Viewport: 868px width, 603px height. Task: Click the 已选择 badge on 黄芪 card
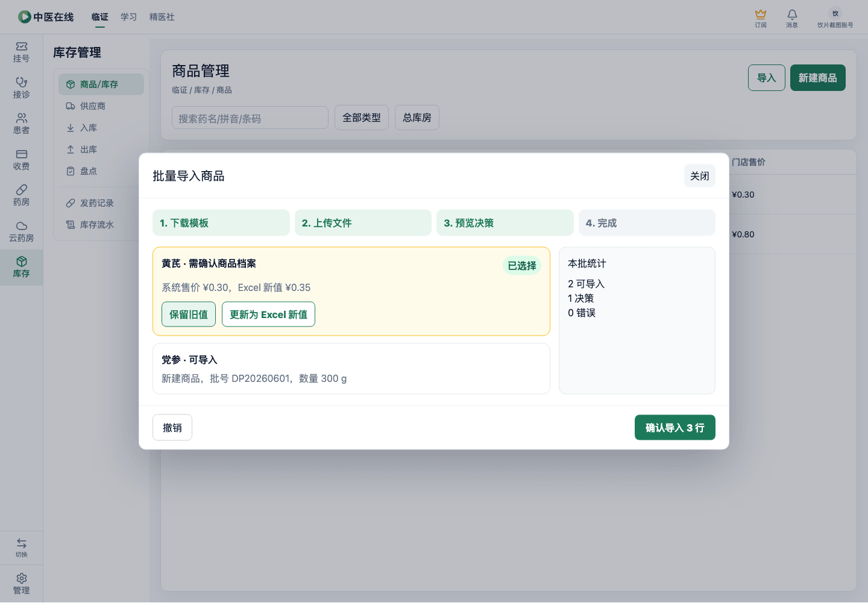tap(522, 266)
